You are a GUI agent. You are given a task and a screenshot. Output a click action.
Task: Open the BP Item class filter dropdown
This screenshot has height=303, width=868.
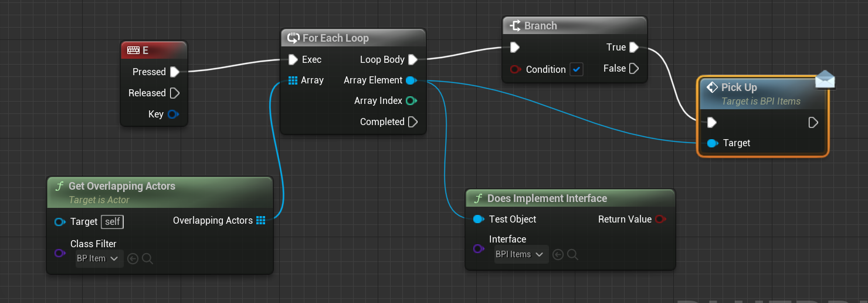pyautogui.click(x=100, y=258)
